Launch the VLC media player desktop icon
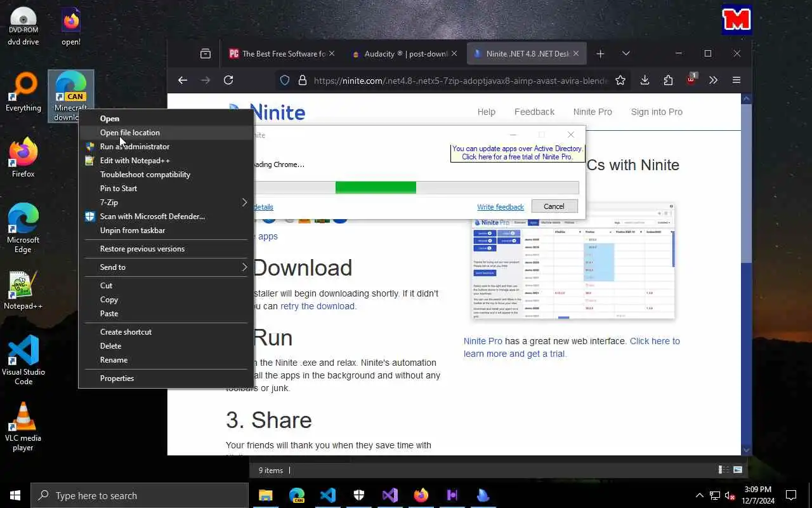Viewport: 812px width, 508px height. [23, 427]
